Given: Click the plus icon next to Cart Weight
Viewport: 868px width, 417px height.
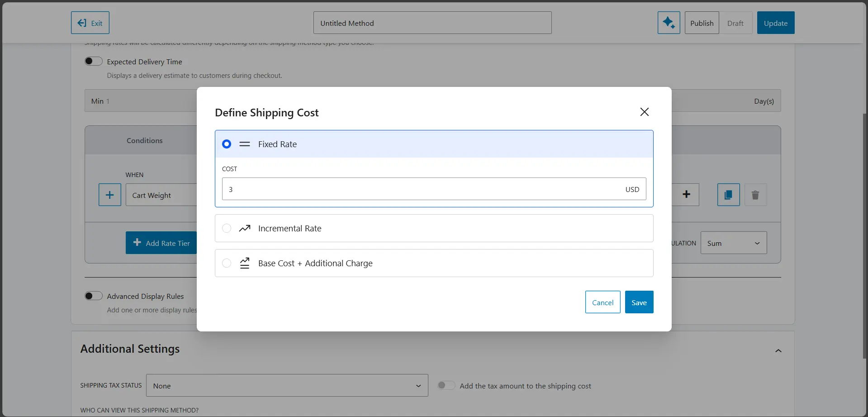Looking at the screenshot, I should tap(109, 195).
